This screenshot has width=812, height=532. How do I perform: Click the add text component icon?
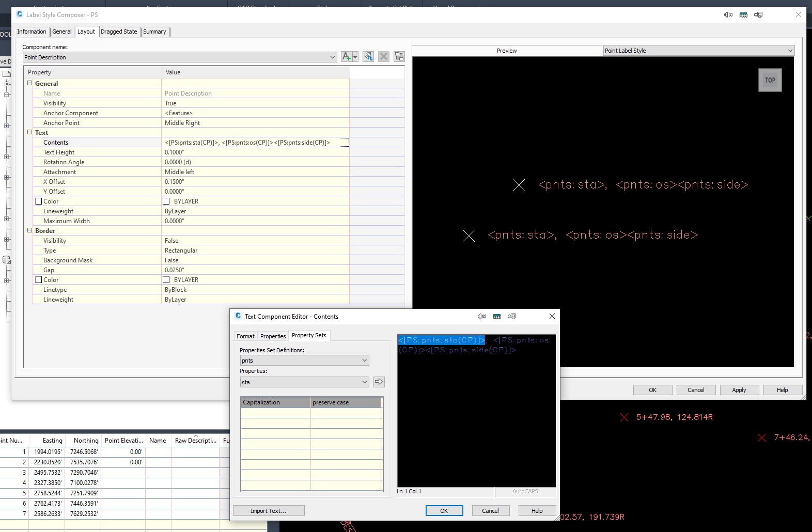(x=347, y=57)
